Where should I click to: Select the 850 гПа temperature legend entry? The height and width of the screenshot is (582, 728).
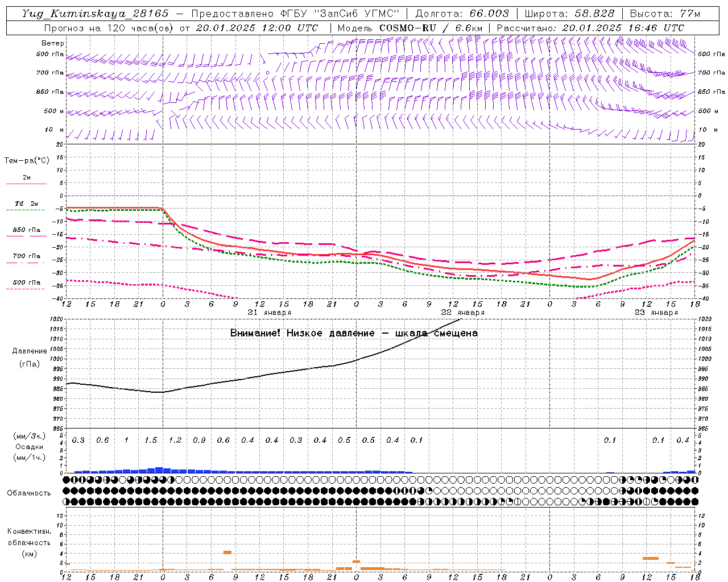pos(26,231)
